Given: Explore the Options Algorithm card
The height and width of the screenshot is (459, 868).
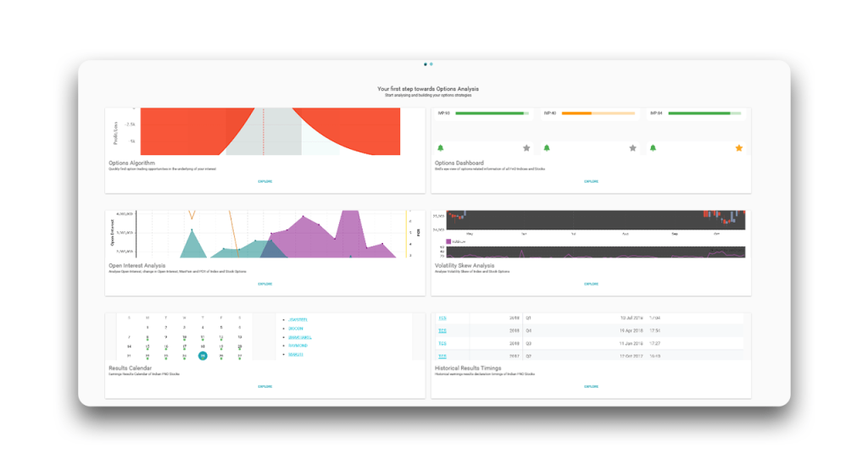Looking at the screenshot, I should (x=265, y=181).
